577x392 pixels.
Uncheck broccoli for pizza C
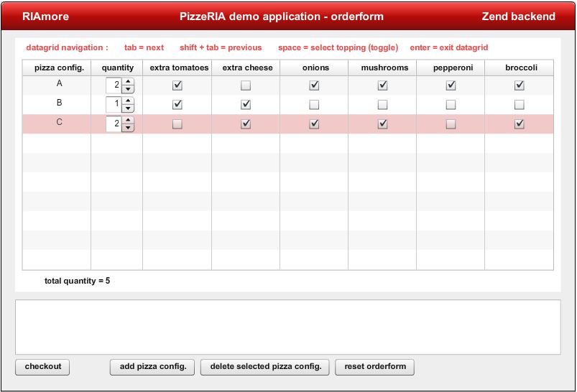pyautogui.click(x=520, y=124)
